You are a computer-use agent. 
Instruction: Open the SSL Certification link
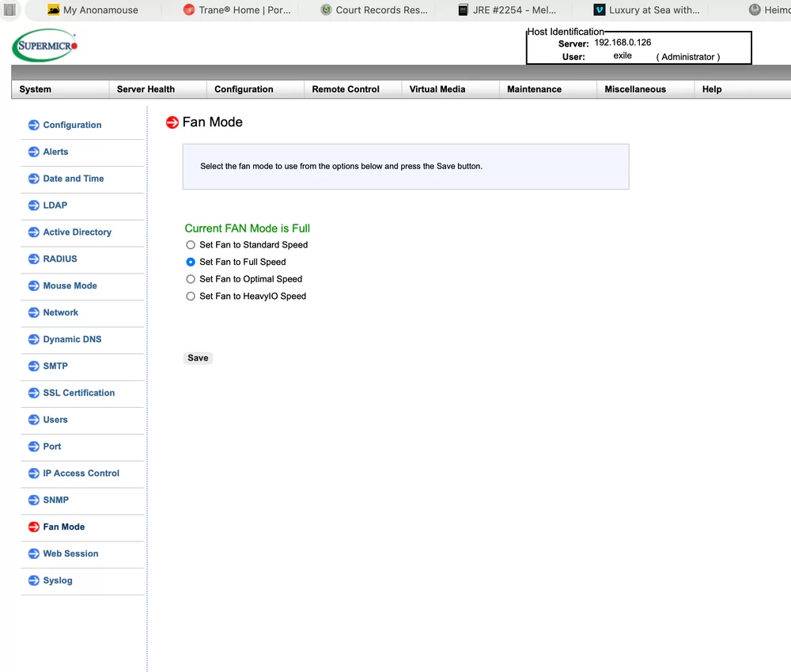(x=78, y=393)
